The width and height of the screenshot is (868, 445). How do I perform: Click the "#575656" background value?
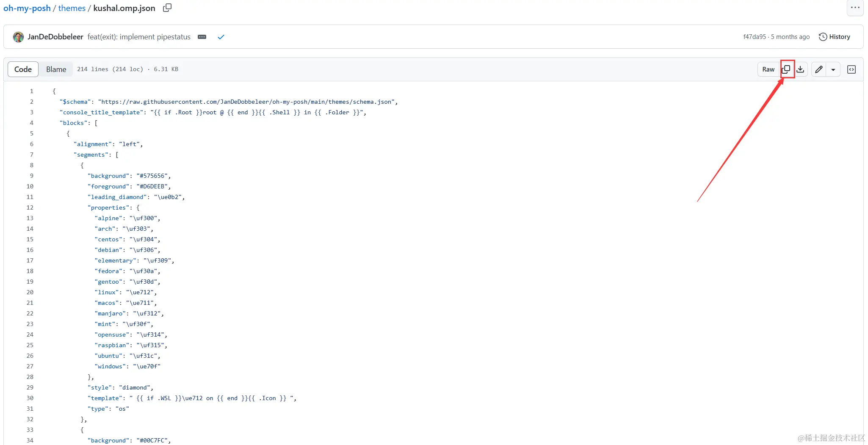(152, 176)
